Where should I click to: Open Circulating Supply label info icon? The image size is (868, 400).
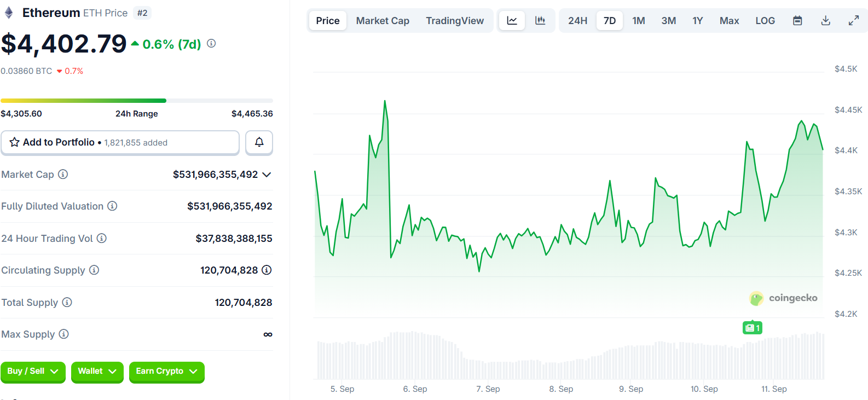click(x=94, y=270)
